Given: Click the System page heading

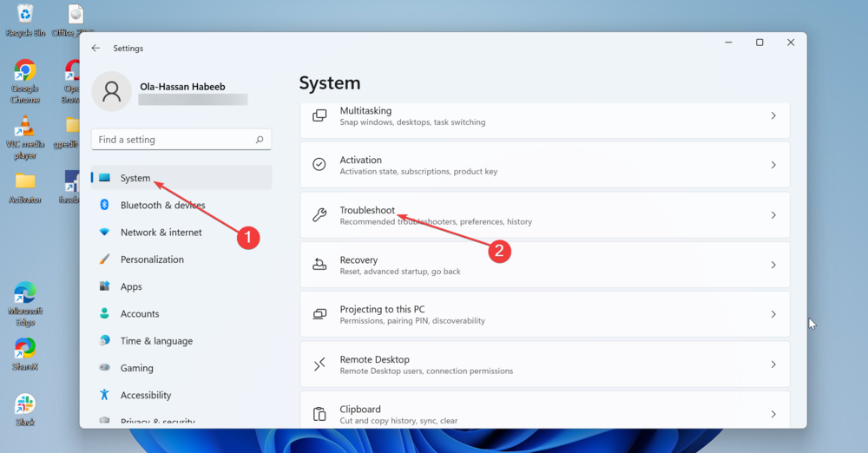Looking at the screenshot, I should coord(330,83).
